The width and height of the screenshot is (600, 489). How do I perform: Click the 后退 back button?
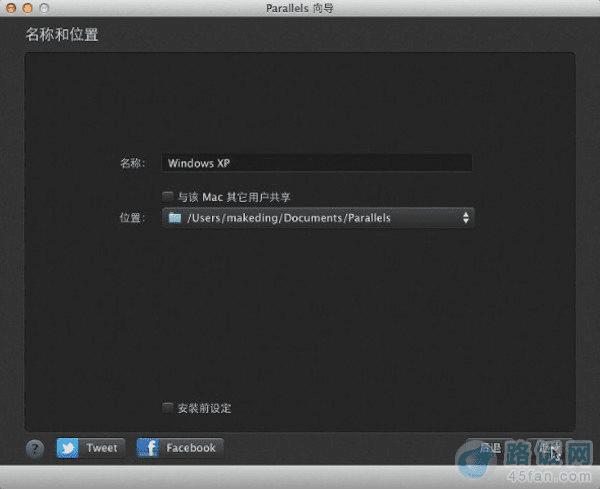pos(492,448)
